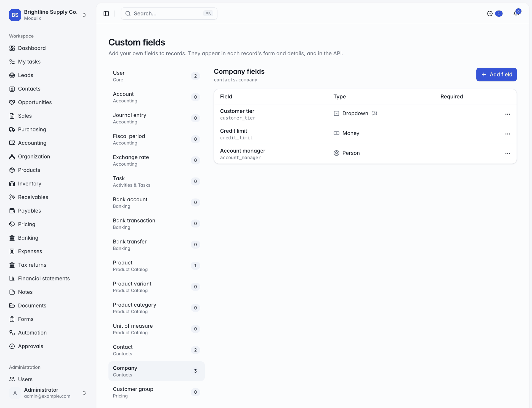
Task: Expand the Brightline Supply Co. workspace switcher
Action: point(48,15)
